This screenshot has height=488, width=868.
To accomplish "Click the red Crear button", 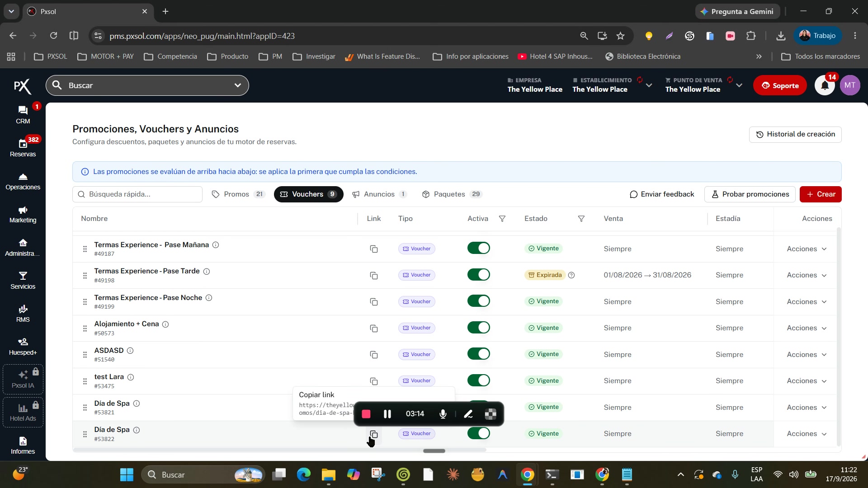I will point(821,194).
